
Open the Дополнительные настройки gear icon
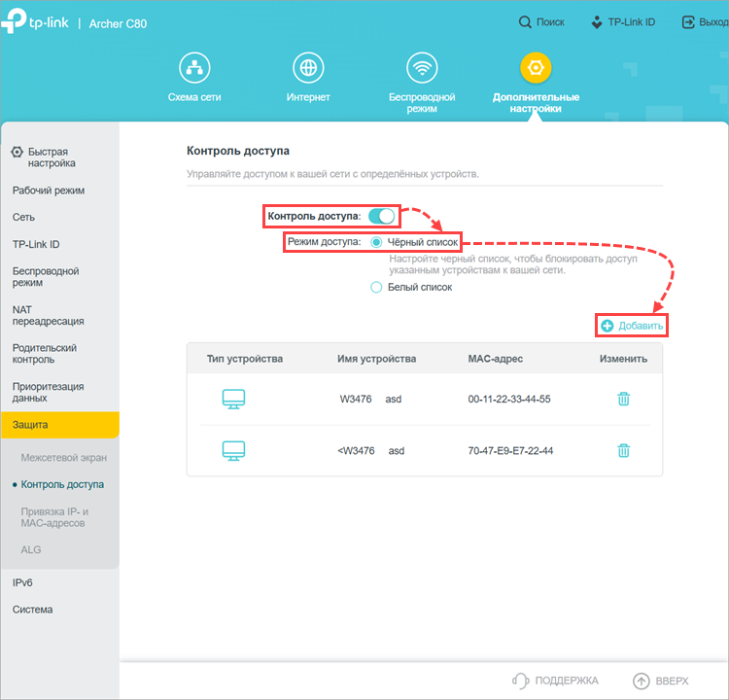pos(536,68)
